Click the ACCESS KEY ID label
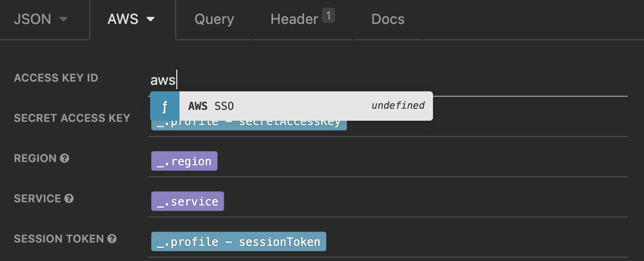The width and height of the screenshot is (644, 261). tap(56, 78)
